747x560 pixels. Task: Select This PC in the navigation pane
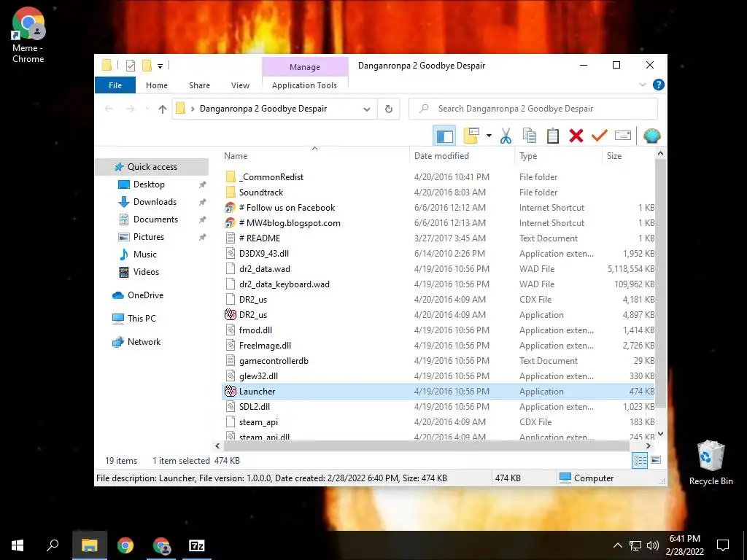click(142, 319)
